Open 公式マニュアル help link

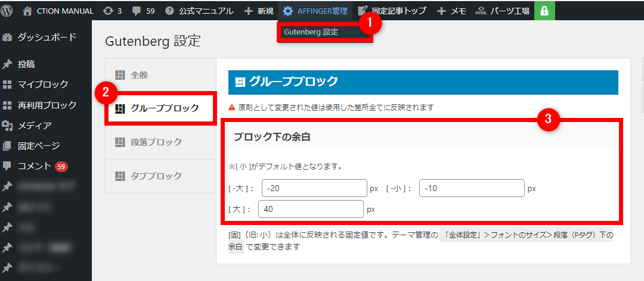199,11
